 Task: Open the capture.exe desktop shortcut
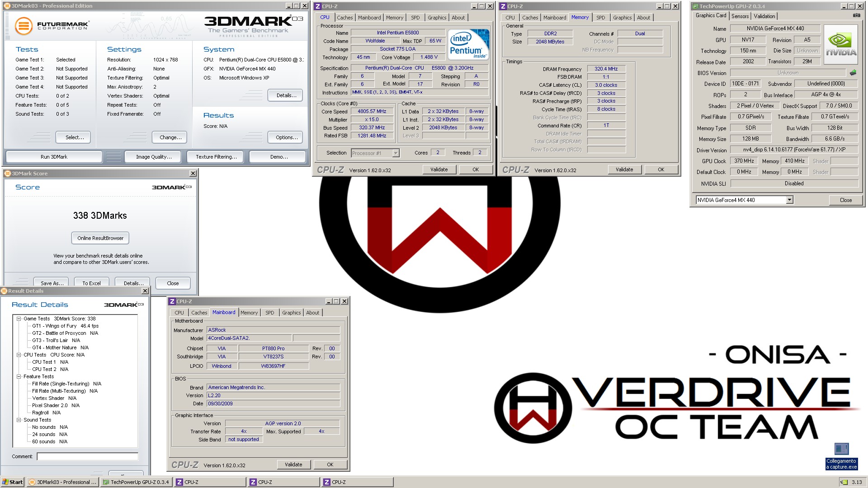pyautogui.click(x=841, y=456)
